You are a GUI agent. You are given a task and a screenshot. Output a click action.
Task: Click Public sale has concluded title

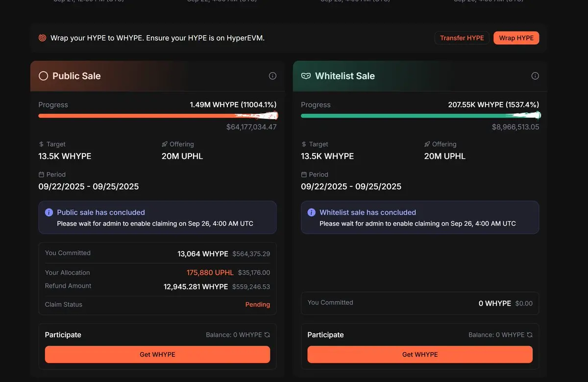(x=101, y=212)
